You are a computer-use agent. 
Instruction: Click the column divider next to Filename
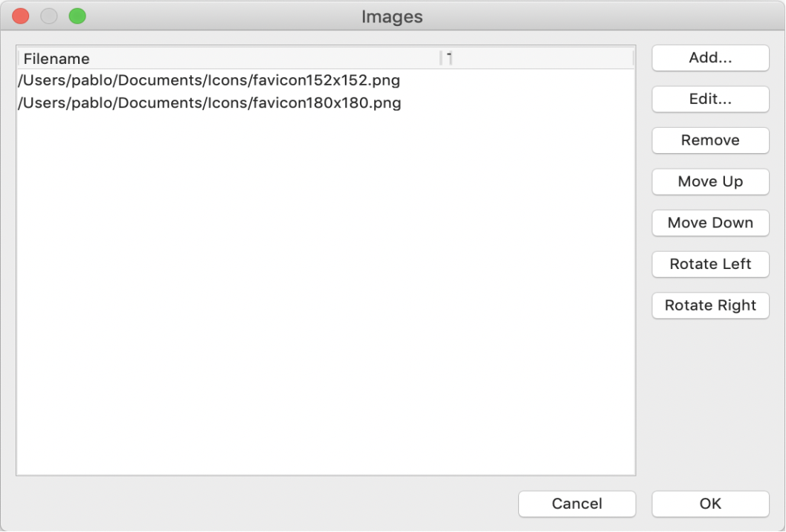pyautogui.click(x=441, y=59)
